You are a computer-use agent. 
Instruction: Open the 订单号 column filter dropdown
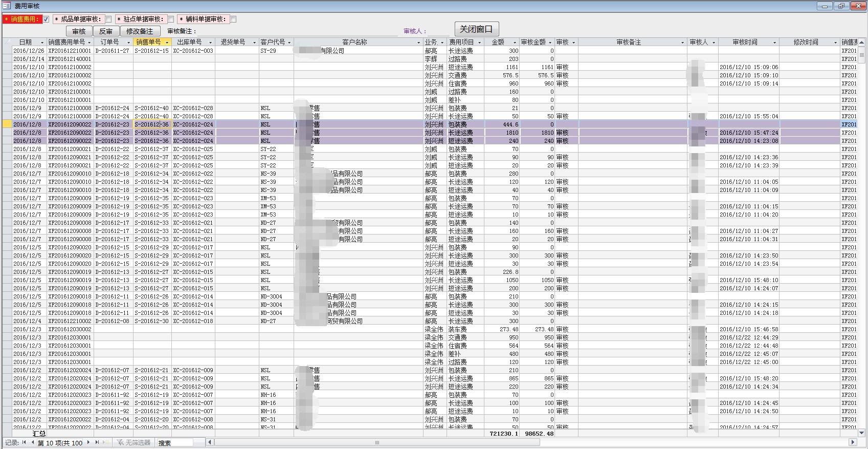[129, 42]
